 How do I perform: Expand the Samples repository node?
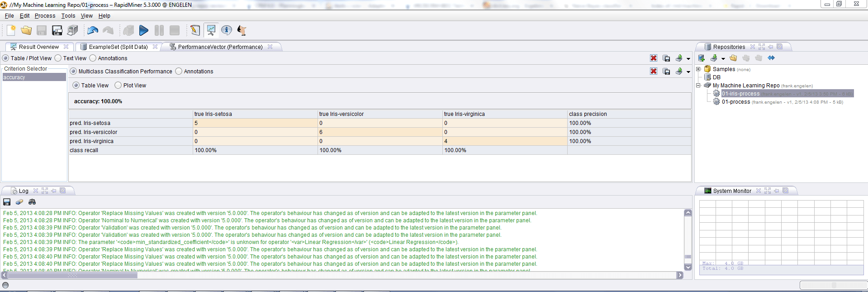(698, 69)
